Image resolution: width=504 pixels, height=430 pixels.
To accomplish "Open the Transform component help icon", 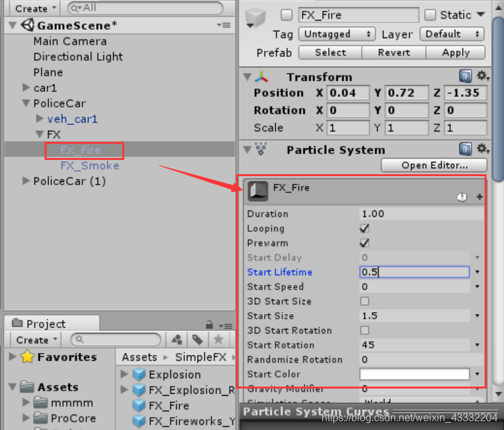I will tap(465, 76).
